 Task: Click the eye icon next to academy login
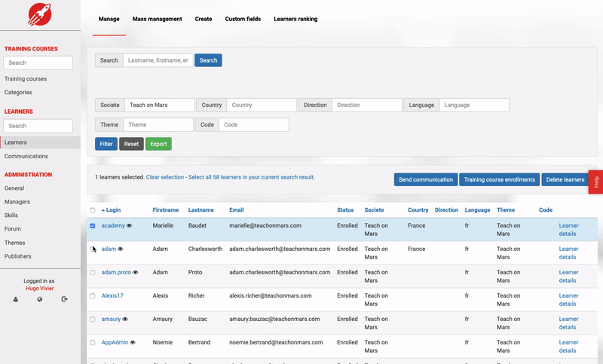pyautogui.click(x=129, y=225)
